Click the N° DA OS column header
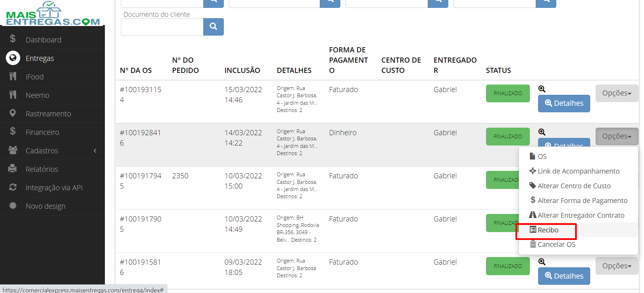The image size is (644, 293). pyautogui.click(x=136, y=71)
